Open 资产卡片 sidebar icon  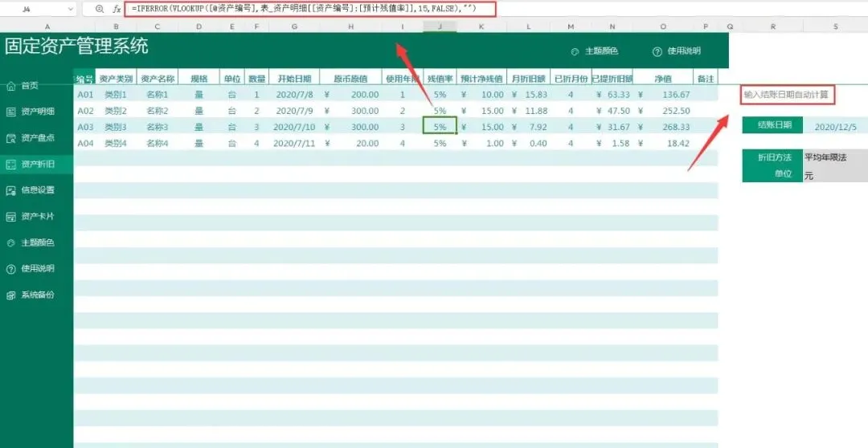pos(10,217)
